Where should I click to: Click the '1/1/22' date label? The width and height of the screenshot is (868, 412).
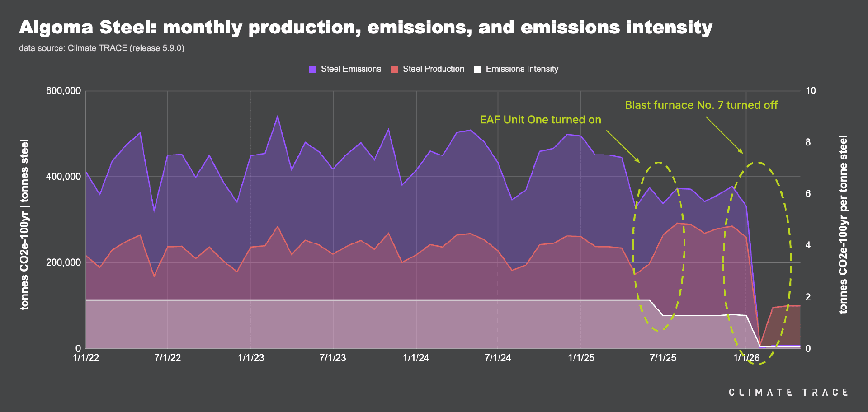pyautogui.click(x=86, y=358)
